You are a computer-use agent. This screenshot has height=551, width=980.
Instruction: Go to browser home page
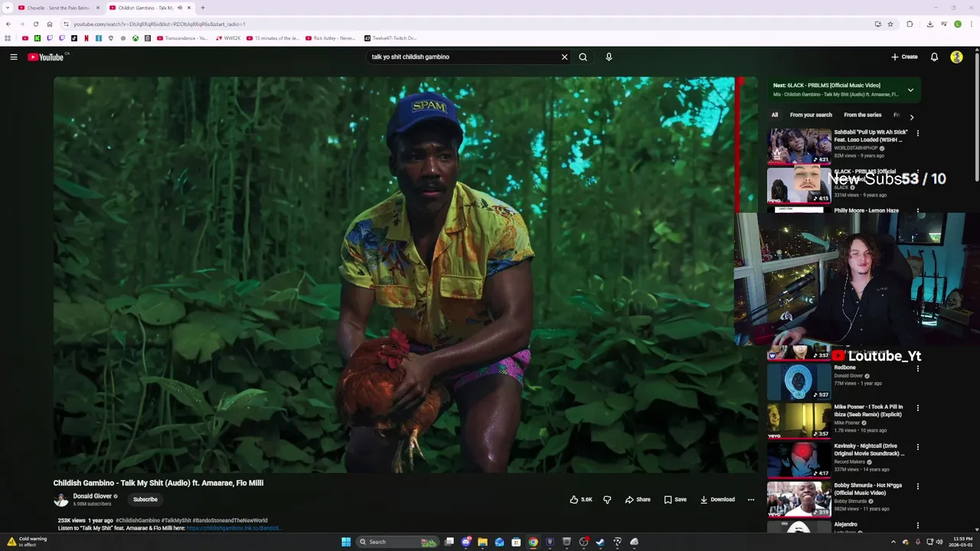point(50,24)
